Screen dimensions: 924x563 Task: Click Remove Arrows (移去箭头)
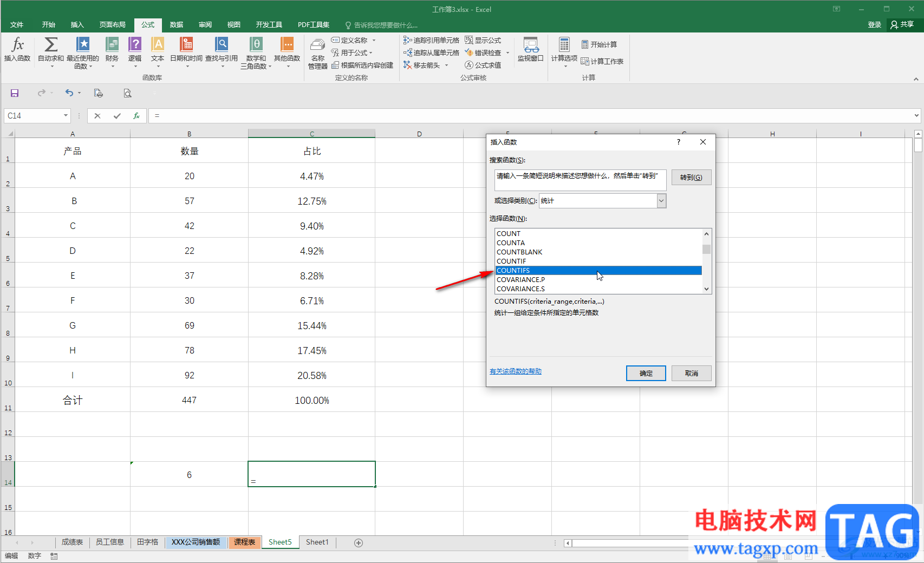click(422, 65)
